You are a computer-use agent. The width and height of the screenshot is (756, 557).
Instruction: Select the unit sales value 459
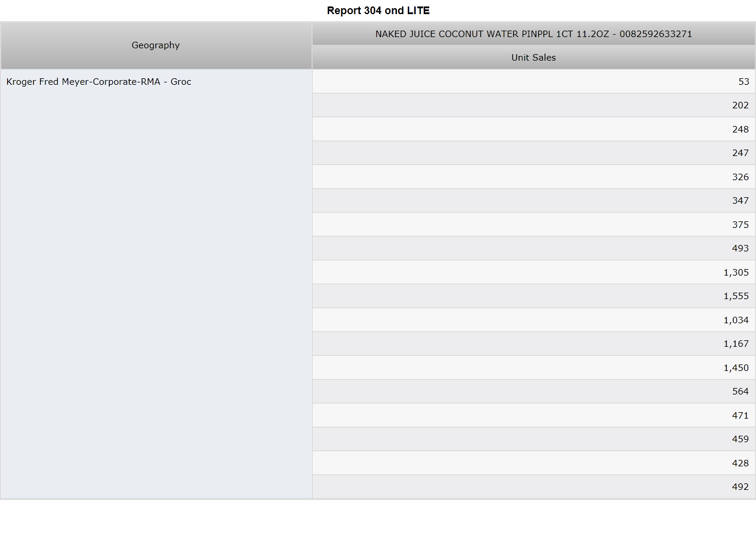533,439
